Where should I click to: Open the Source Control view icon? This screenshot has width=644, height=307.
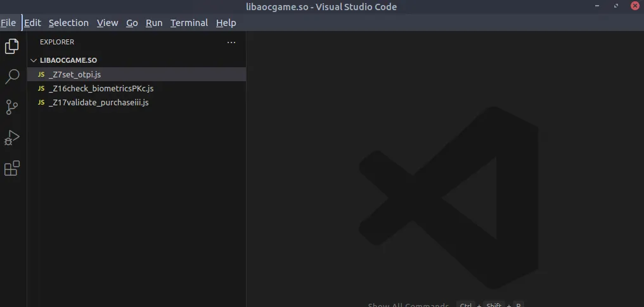click(12, 107)
